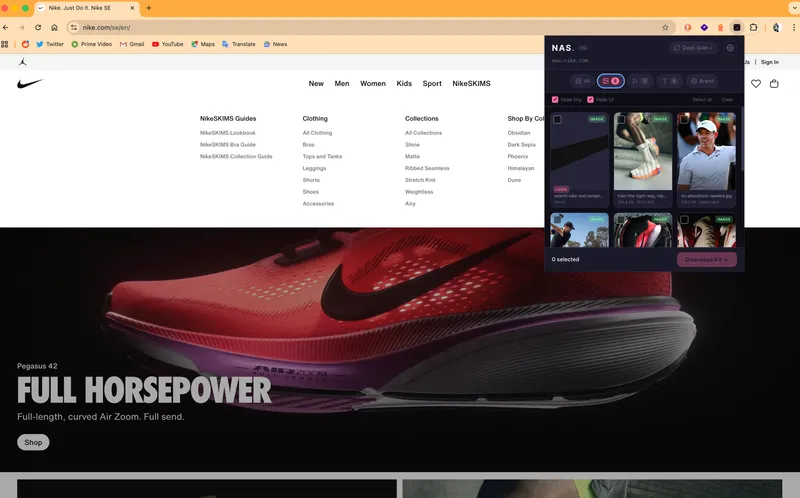Image resolution: width=800 pixels, height=498 pixels.
Task: Open the NikeSKIMS Lookbook link
Action: click(x=227, y=133)
